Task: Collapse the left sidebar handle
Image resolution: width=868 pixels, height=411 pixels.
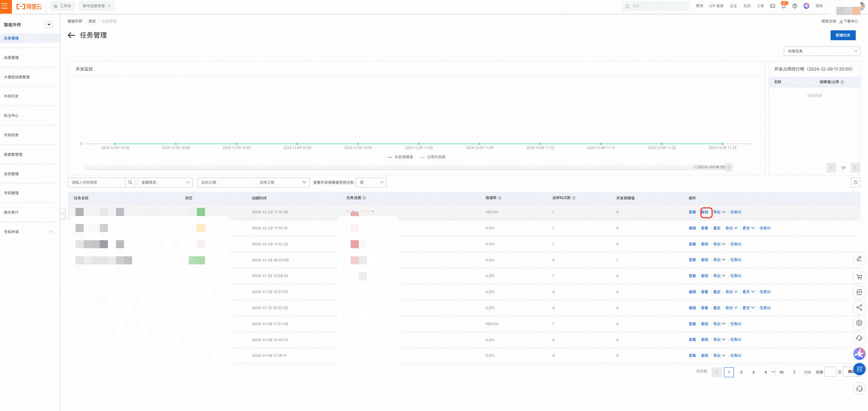Action: [63, 214]
